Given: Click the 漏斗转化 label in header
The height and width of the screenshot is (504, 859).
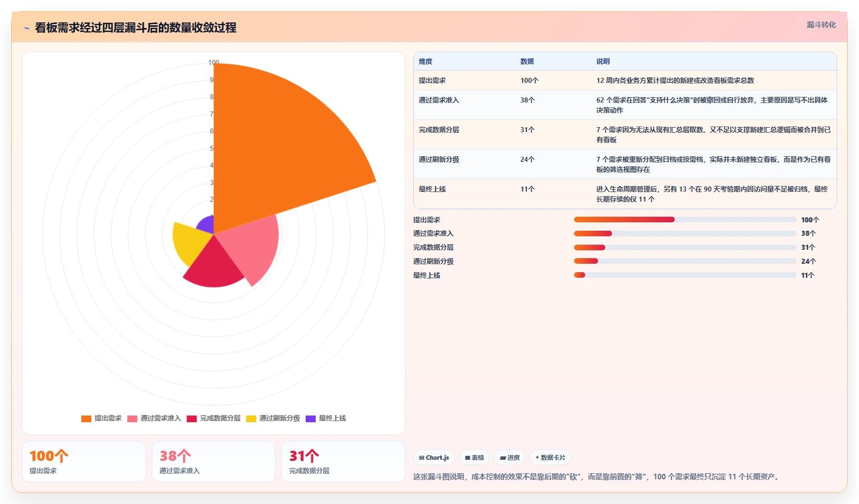Looking at the screenshot, I should click(x=821, y=25).
